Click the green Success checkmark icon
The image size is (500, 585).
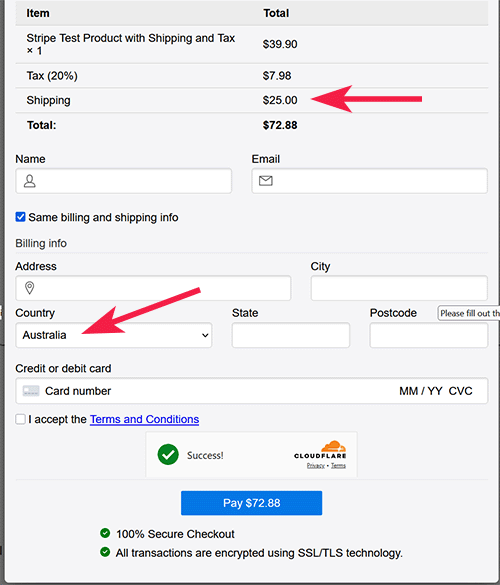tap(168, 454)
